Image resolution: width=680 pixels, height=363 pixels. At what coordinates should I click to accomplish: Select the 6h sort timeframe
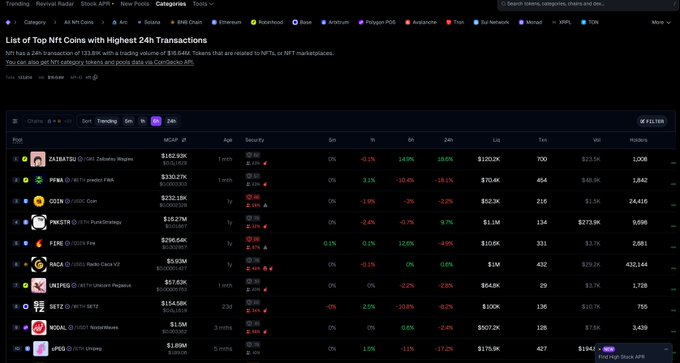(156, 121)
